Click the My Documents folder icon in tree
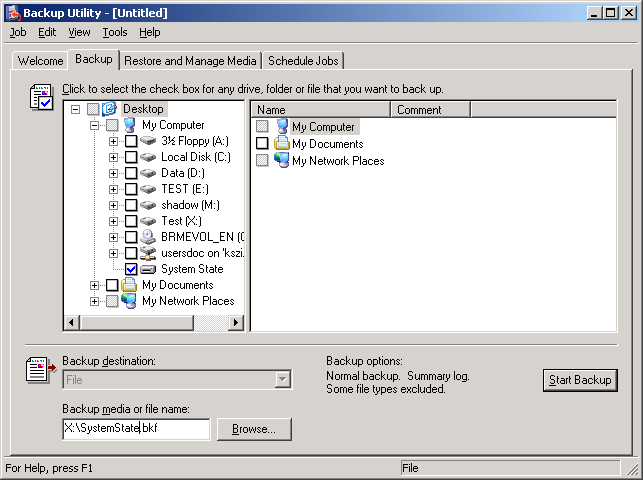 pyautogui.click(x=129, y=285)
